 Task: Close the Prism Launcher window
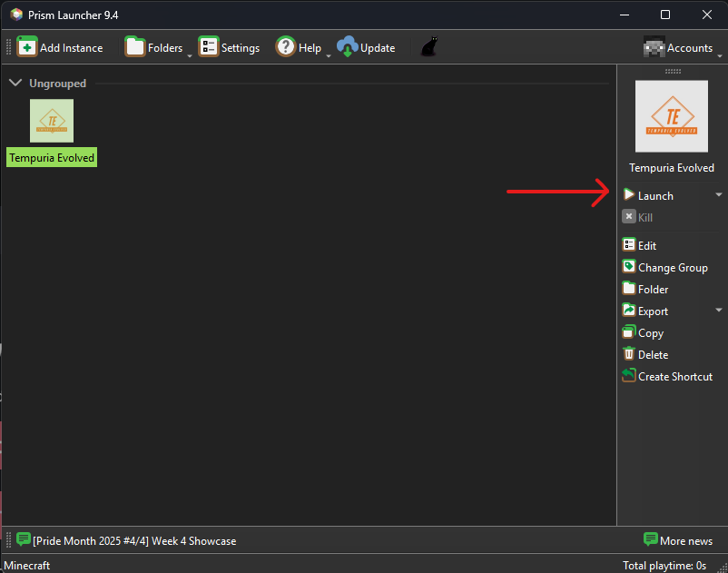pos(706,15)
